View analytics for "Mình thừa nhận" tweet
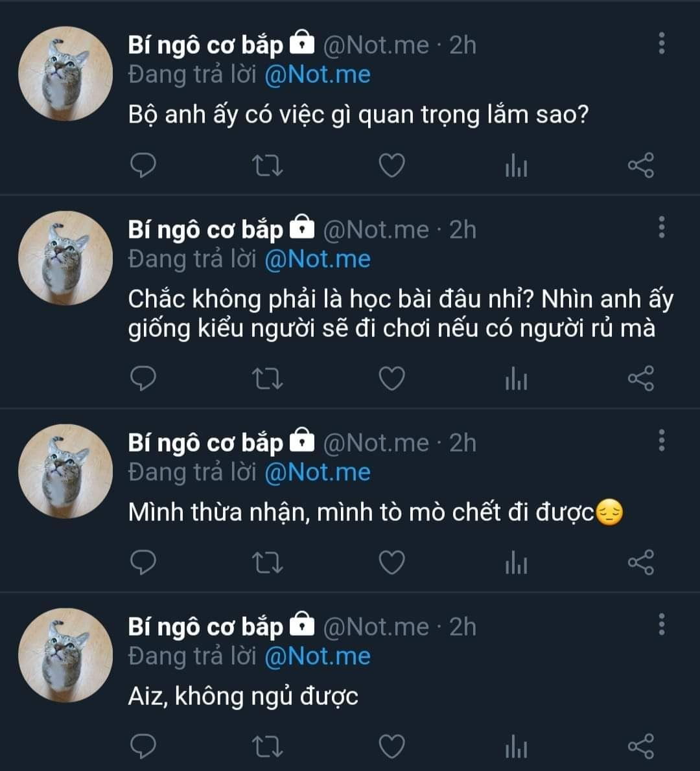 pyautogui.click(x=516, y=564)
